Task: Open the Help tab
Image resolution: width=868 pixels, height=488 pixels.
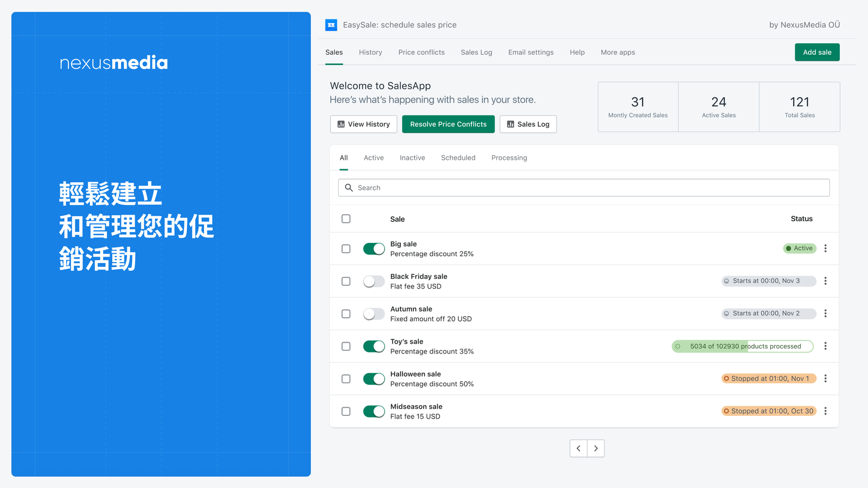Action: 577,53
